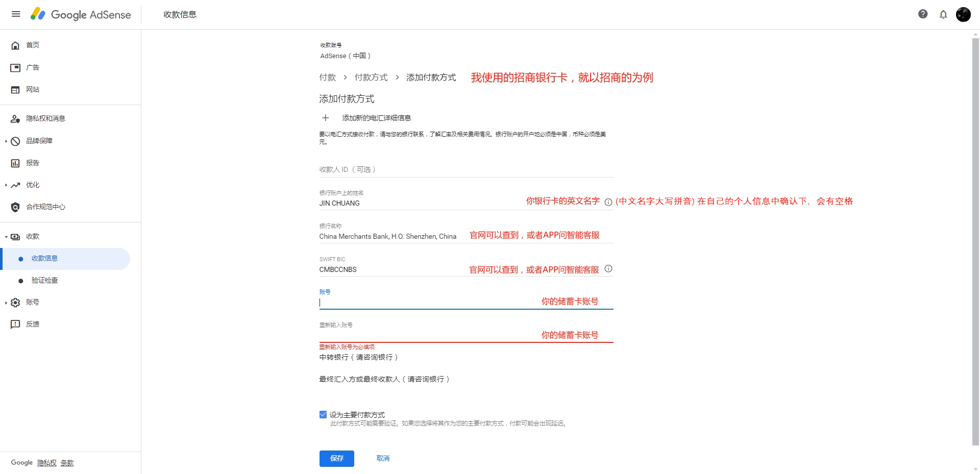Viewport: 980px width, 474px height.
Task: Open the 隐私权 footer link
Action: [x=47, y=463]
